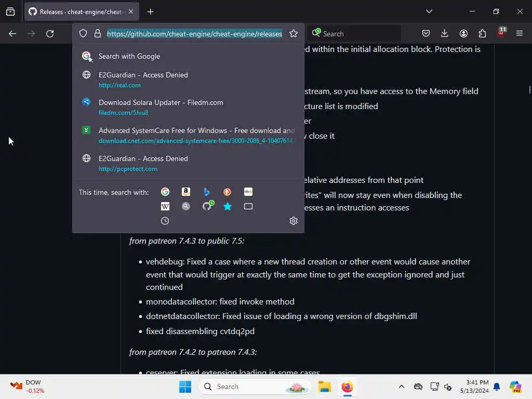532x399 pixels.
Task: Click the dotnetdatacollector dbgshim.dll line
Action: pyautogui.click(x=281, y=316)
